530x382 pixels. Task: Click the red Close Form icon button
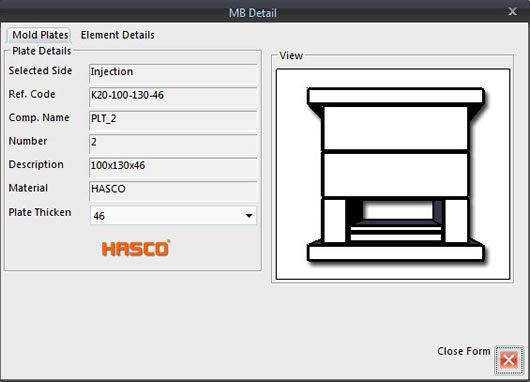pos(509,360)
